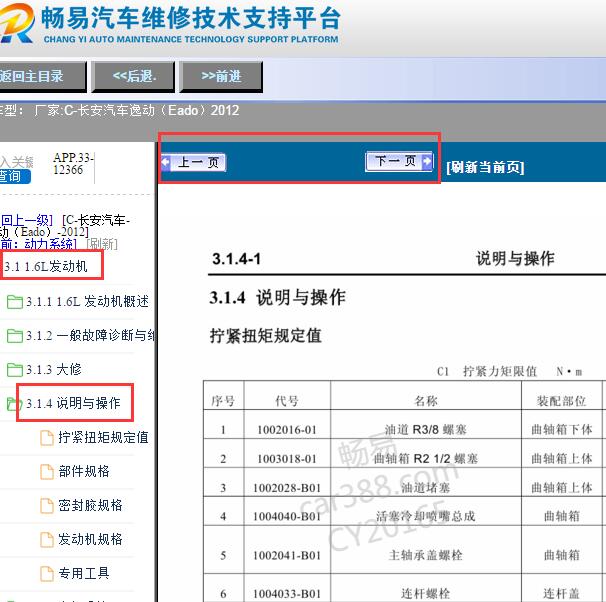This screenshot has width=606, height=602.
Task: Click 回上一级 link
Action: pyautogui.click(x=26, y=221)
